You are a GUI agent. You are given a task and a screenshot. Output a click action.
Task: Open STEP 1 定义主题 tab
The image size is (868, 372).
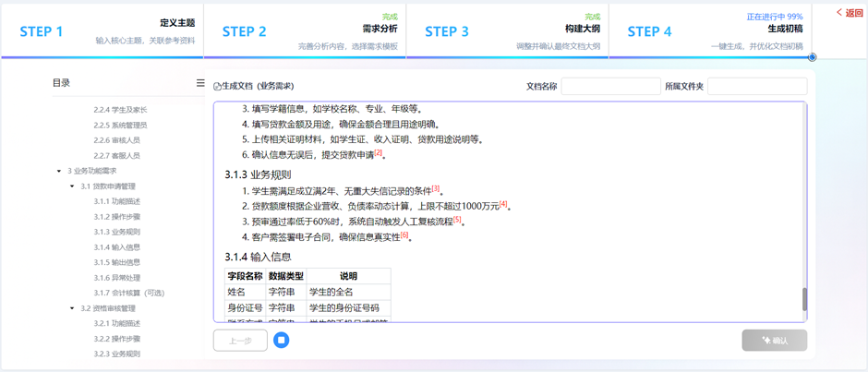102,30
